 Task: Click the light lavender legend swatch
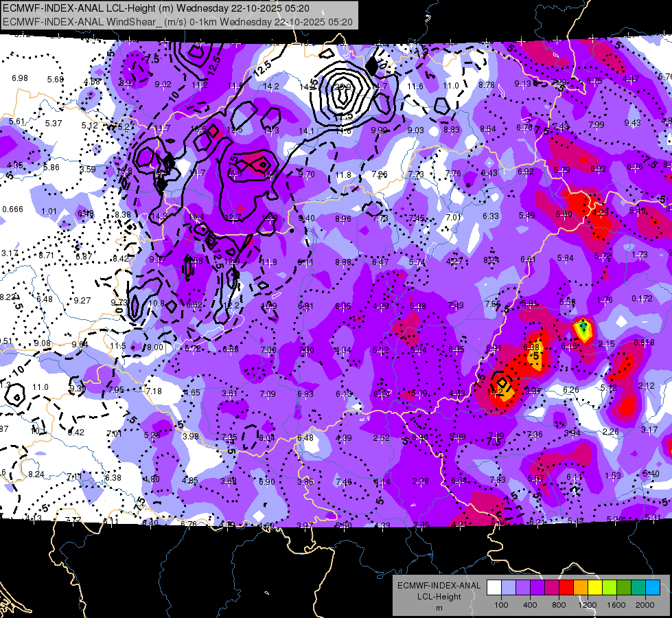tap(509, 588)
